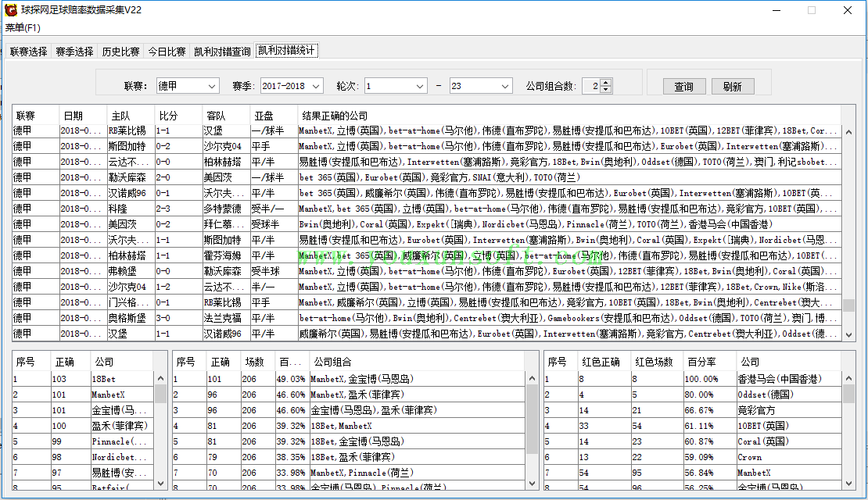The image size is (868, 500).
Task: Select the 香港马会(中国香港) company row
Action: (x=693, y=379)
